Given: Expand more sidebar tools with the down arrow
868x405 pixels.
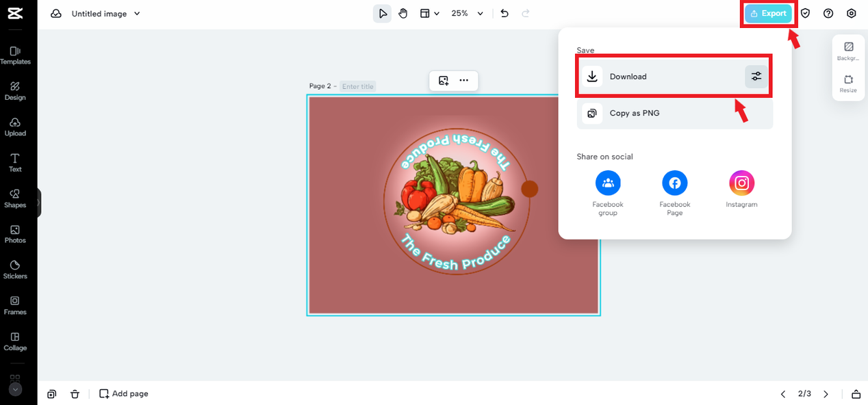Looking at the screenshot, I should pyautogui.click(x=15, y=389).
